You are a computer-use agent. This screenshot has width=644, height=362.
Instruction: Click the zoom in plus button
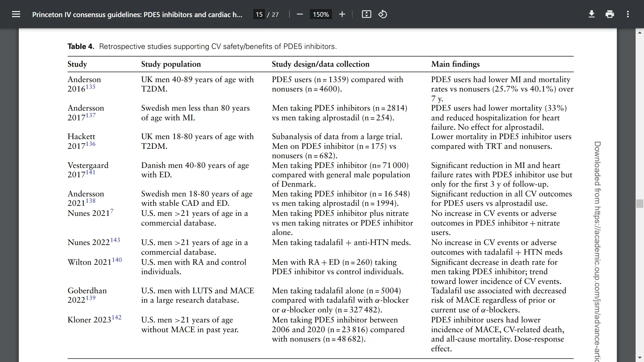point(342,14)
